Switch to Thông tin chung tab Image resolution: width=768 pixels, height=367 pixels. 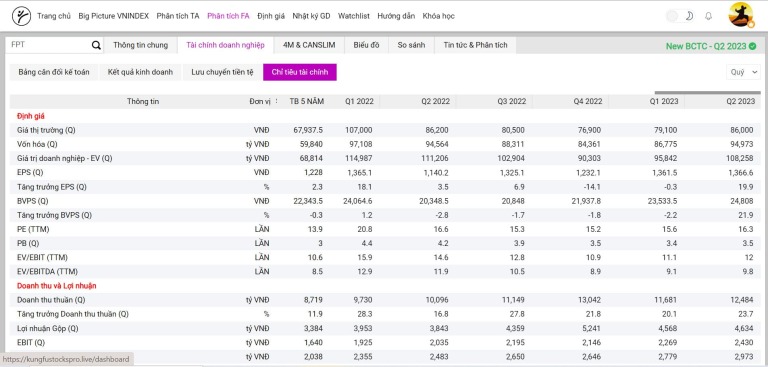[x=141, y=45]
